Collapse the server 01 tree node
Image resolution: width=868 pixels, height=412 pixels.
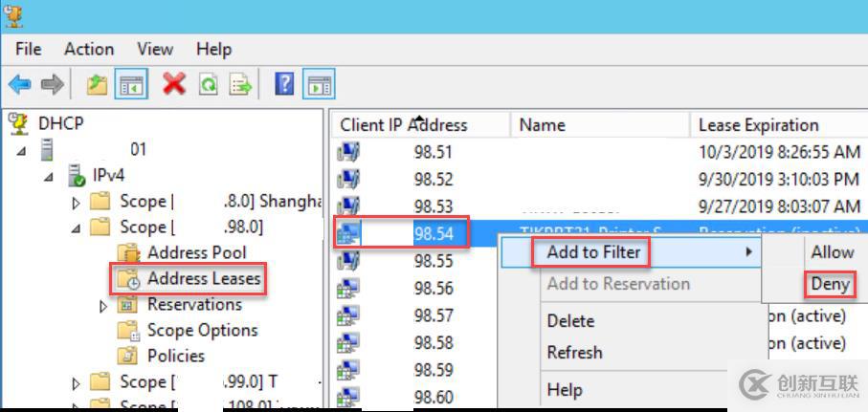coord(21,151)
